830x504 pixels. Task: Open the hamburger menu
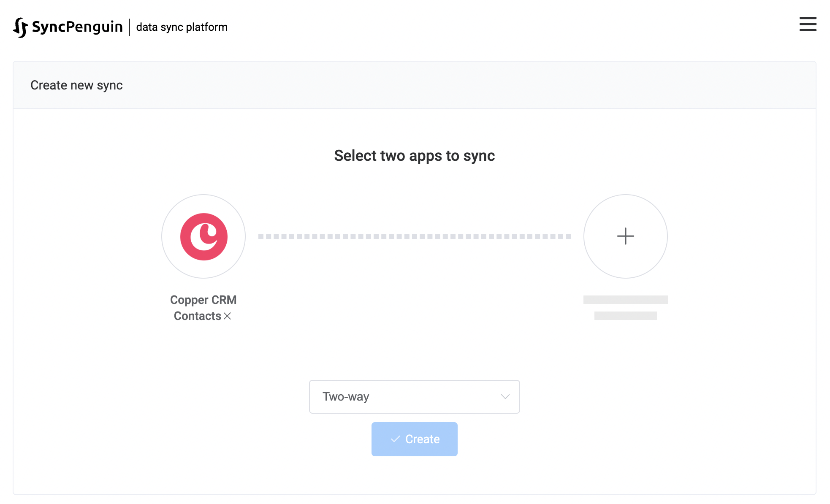[808, 24]
